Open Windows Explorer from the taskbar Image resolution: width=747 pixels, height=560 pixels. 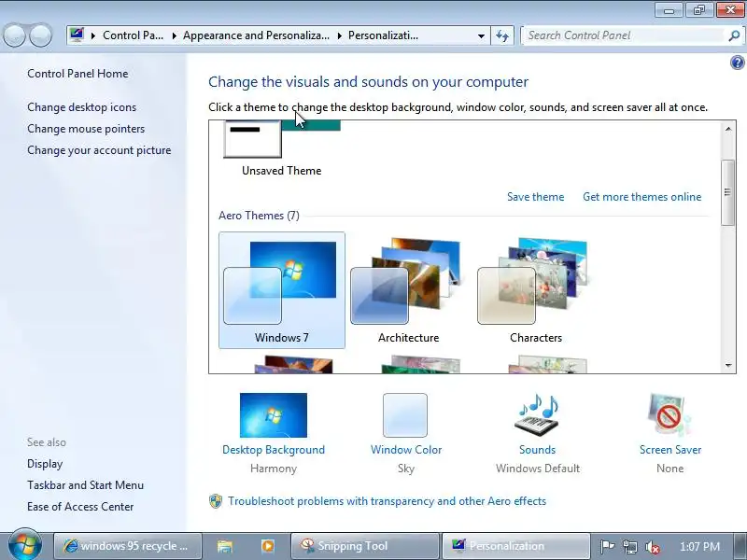tap(225, 546)
